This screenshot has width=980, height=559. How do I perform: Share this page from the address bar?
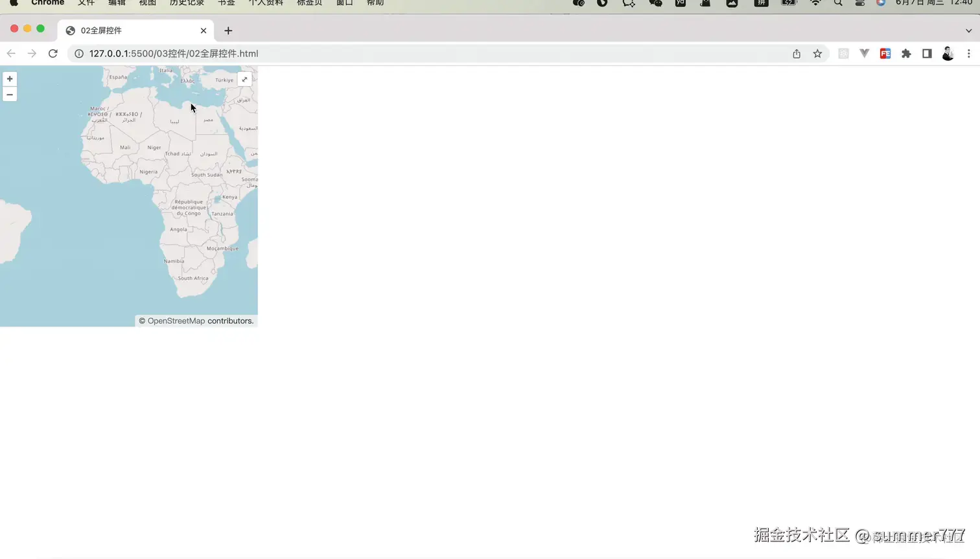coord(797,54)
